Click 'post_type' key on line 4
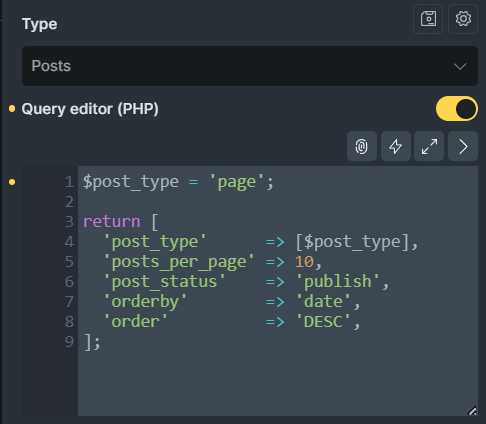The height and width of the screenshot is (424, 486). pyautogui.click(x=155, y=242)
